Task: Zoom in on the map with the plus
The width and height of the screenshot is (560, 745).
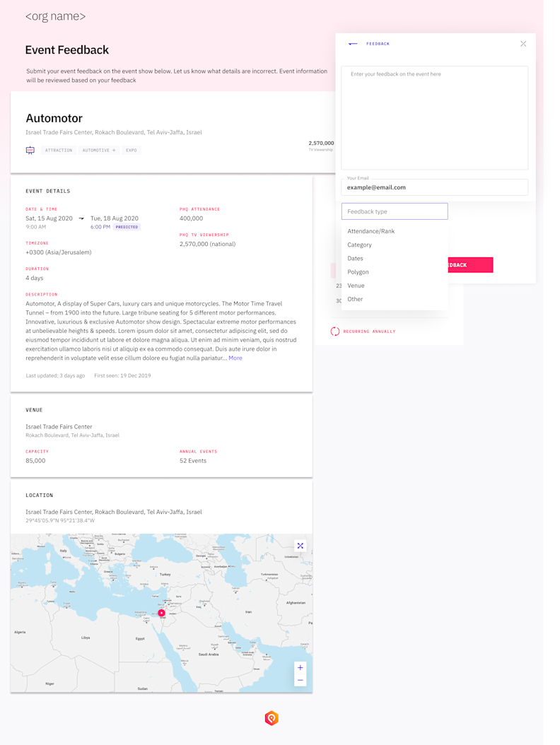Action: (300, 667)
